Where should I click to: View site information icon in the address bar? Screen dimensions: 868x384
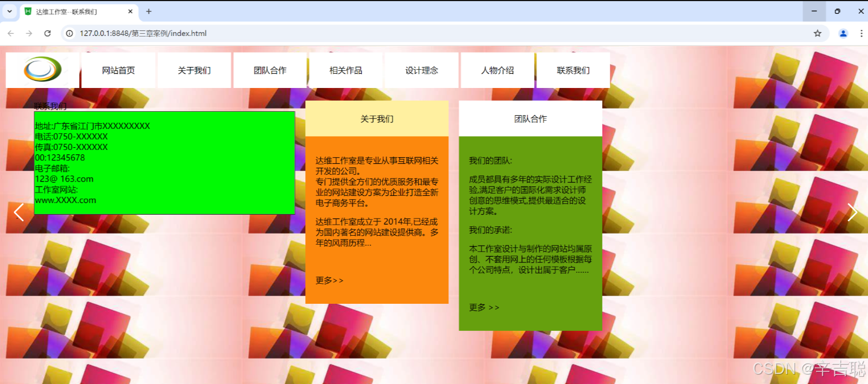(x=70, y=33)
